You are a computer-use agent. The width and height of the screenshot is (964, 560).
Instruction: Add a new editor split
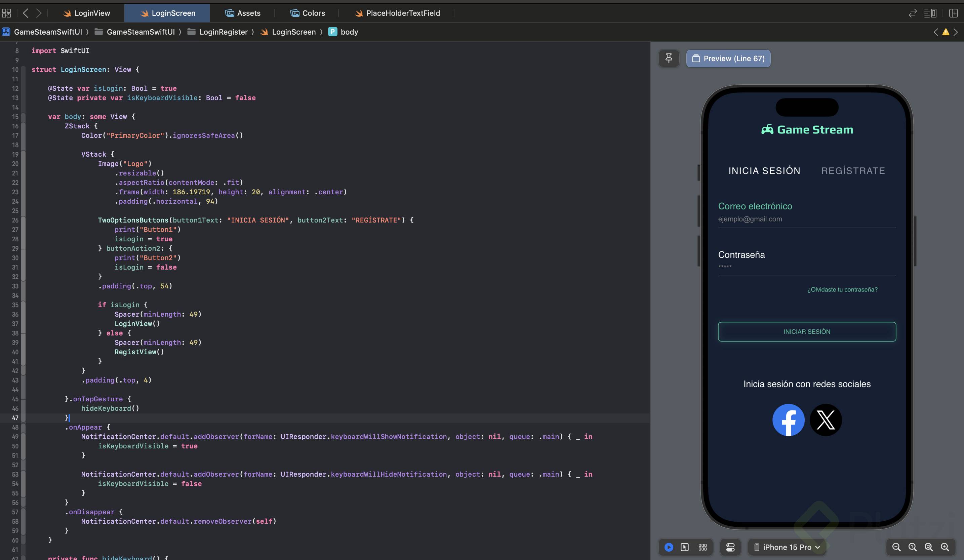click(x=954, y=13)
